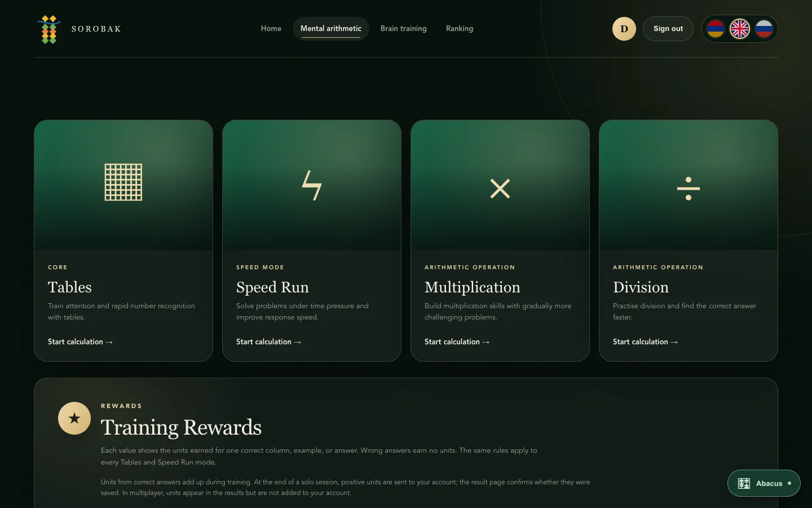The width and height of the screenshot is (812, 508).
Task: Click the gold star rewards icon
Action: 74,418
